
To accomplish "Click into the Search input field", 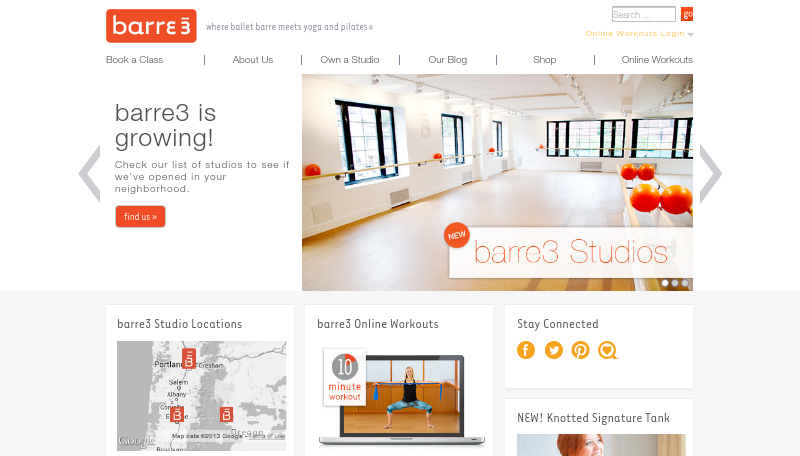I will [x=644, y=14].
